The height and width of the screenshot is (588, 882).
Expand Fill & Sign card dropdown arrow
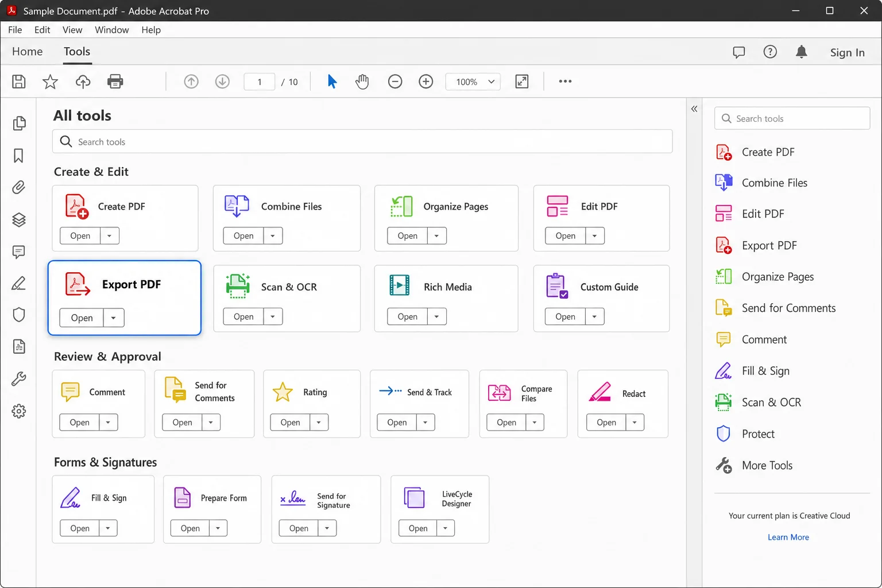(108, 528)
